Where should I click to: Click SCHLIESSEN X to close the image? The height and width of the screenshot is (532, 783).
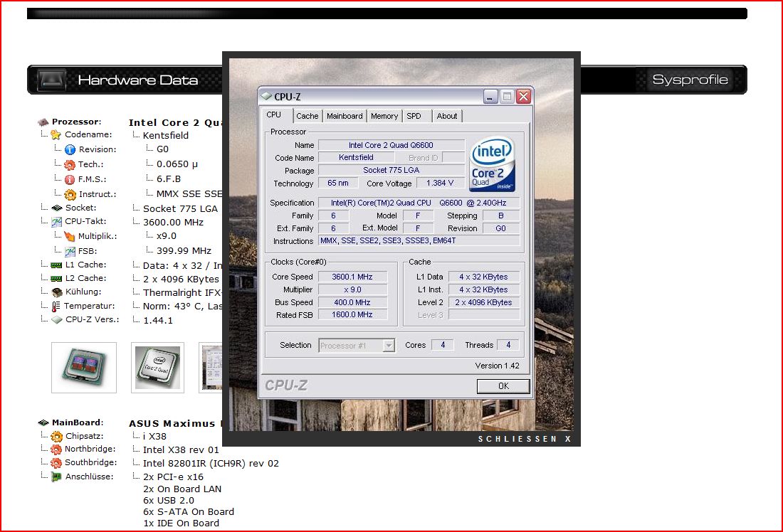point(525,439)
